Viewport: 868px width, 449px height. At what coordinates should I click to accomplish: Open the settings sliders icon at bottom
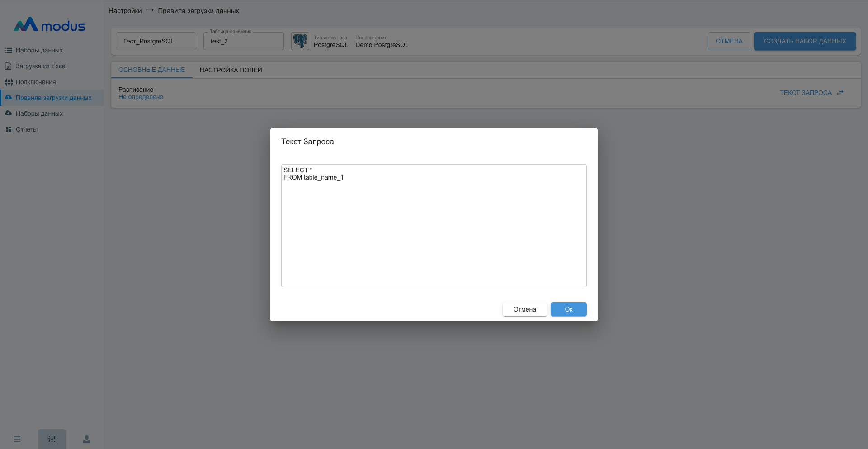[52, 439]
